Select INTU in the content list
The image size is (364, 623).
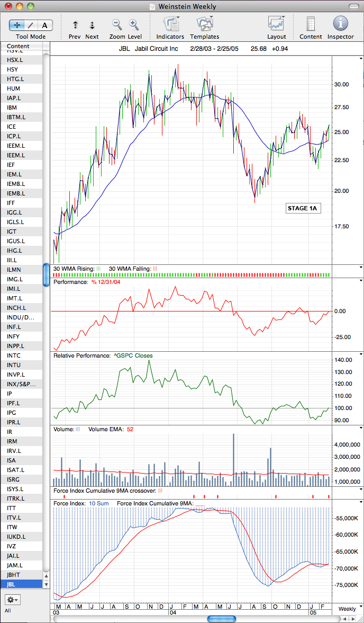[x=21, y=365]
